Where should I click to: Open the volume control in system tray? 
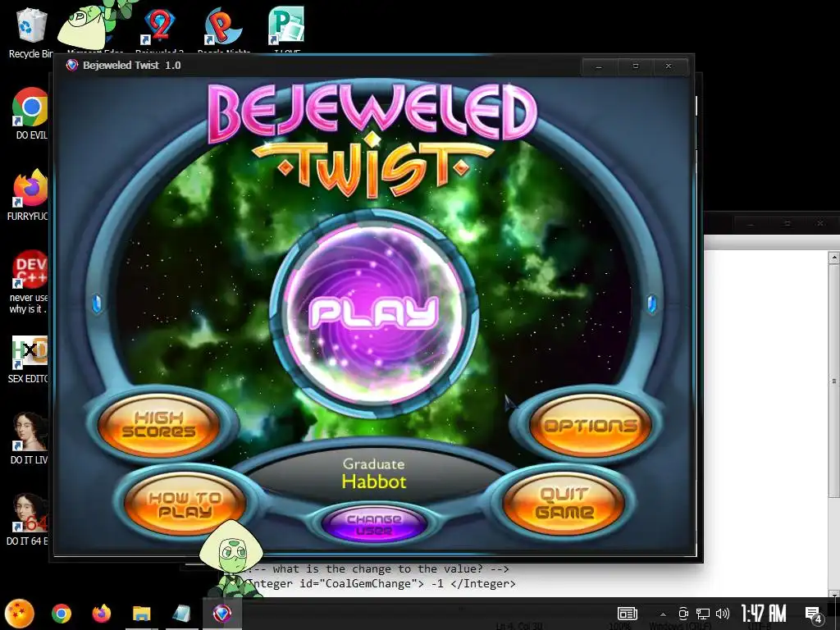click(x=723, y=614)
